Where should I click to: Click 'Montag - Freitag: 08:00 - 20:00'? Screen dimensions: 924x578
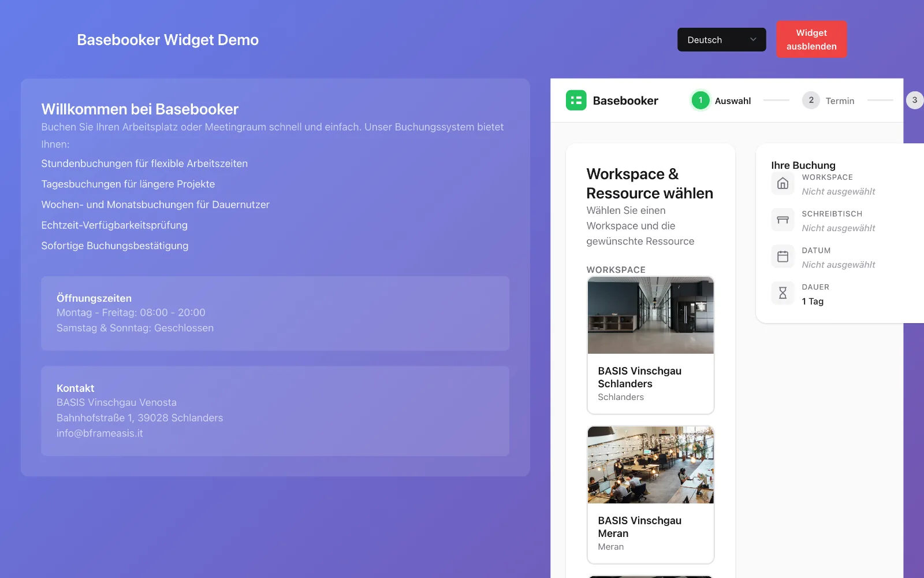point(131,312)
